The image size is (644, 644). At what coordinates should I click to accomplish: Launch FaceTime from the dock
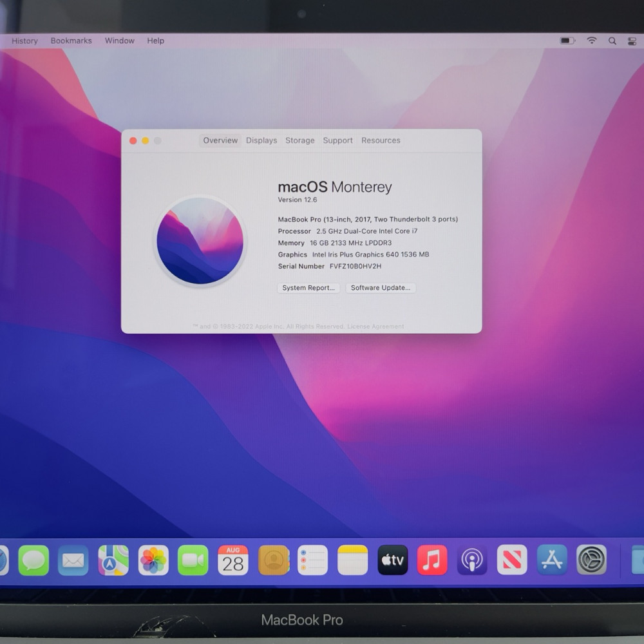tap(193, 560)
